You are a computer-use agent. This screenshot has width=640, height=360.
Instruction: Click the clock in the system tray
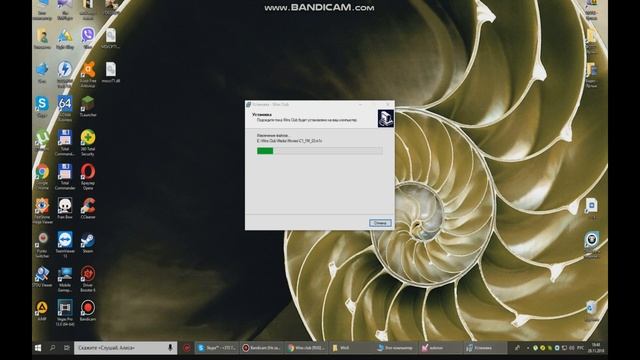click(x=596, y=348)
